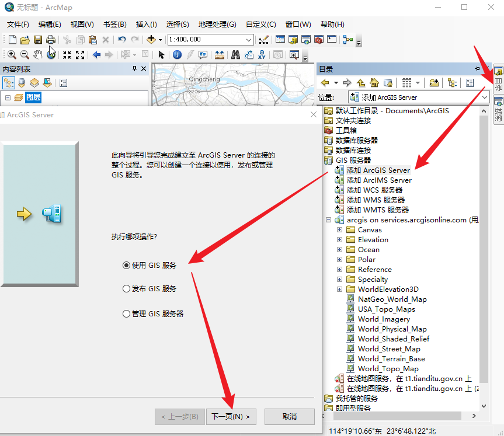The image size is (504, 436).
Task: Click the Add Data toolbar icon
Action: pyautogui.click(x=151, y=40)
